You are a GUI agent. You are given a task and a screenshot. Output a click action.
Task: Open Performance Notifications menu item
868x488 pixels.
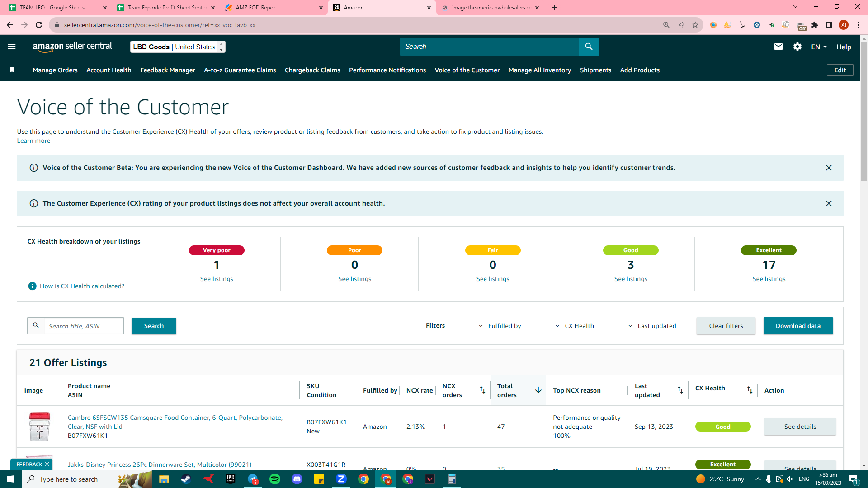click(387, 70)
